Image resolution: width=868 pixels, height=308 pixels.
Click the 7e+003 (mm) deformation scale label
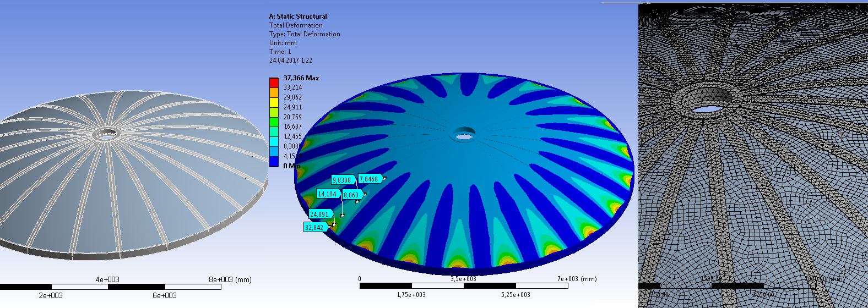577,279
